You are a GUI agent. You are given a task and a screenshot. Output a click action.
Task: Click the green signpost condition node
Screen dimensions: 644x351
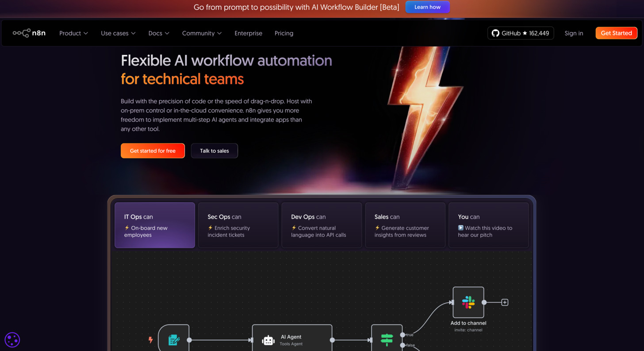[x=387, y=339]
